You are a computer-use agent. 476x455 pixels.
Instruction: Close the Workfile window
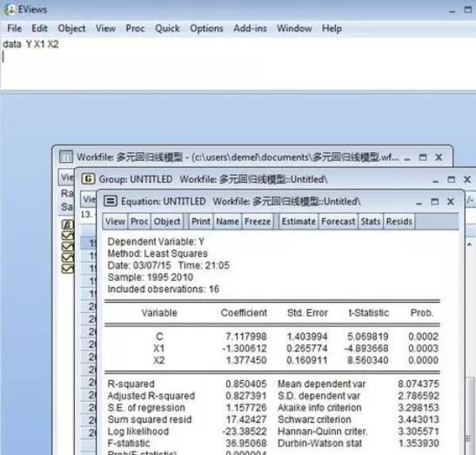pos(439,157)
